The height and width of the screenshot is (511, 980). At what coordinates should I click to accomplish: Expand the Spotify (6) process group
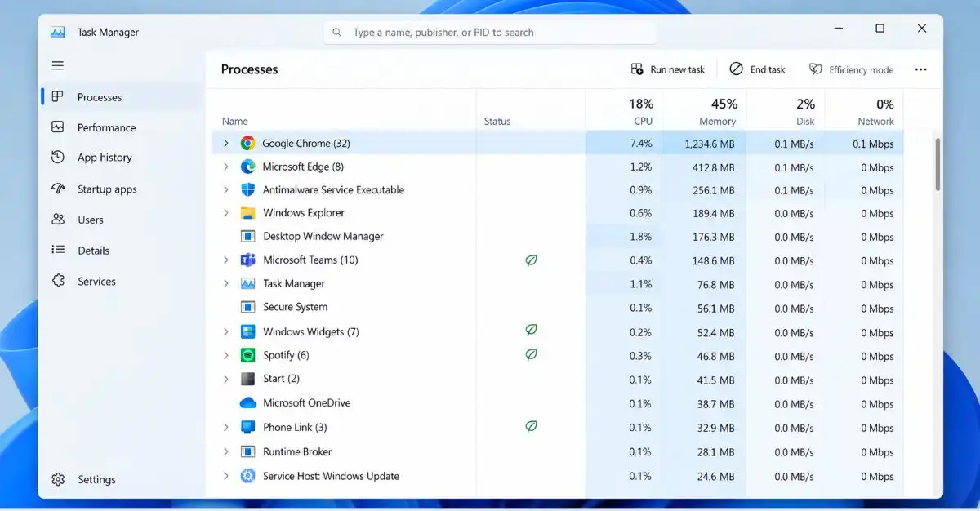point(226,355)
